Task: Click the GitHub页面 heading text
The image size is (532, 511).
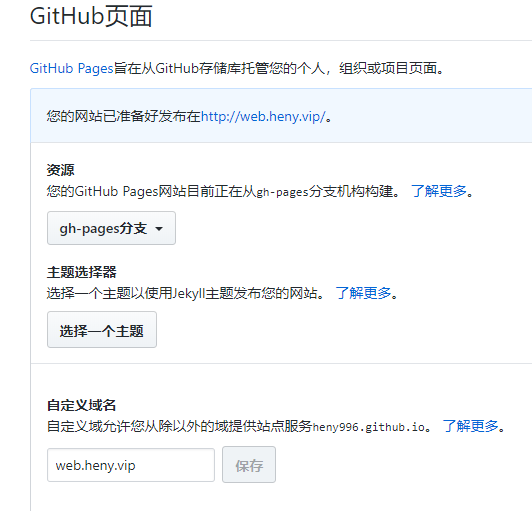Action: 91,16
